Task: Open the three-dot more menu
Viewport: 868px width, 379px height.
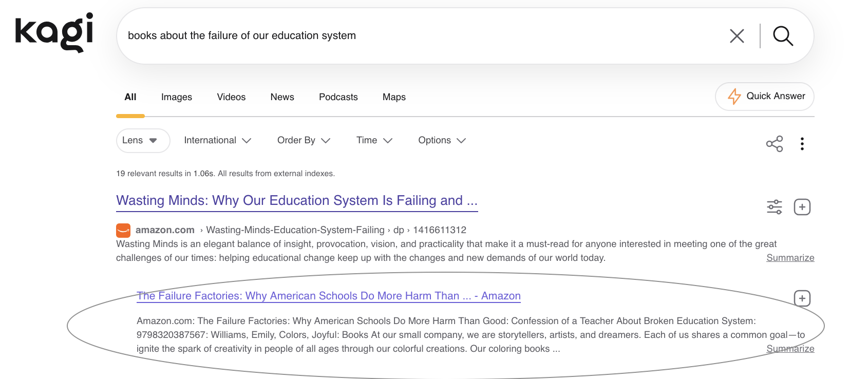Action: pyautogui.click(x=802, y=144)
